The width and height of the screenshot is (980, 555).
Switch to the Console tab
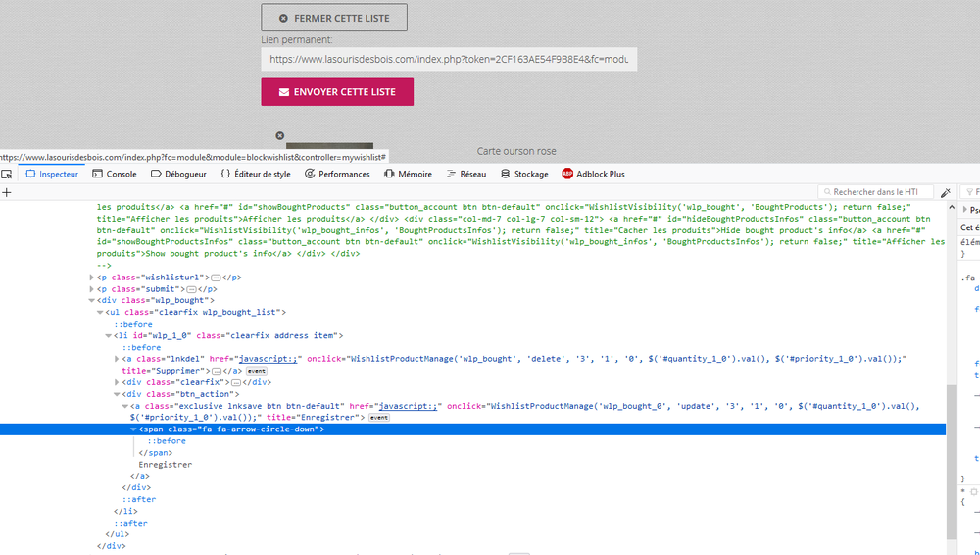[x=115, y=174]
